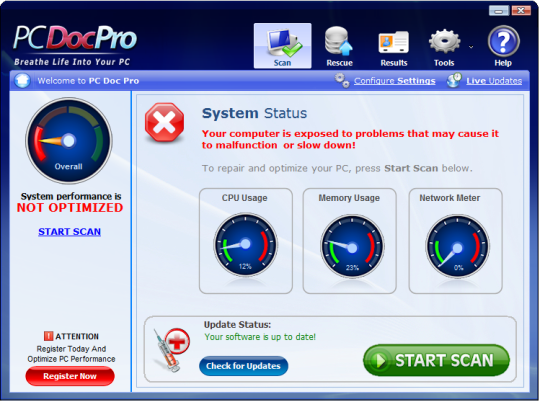Click the Memory Usage gauge

352,246
